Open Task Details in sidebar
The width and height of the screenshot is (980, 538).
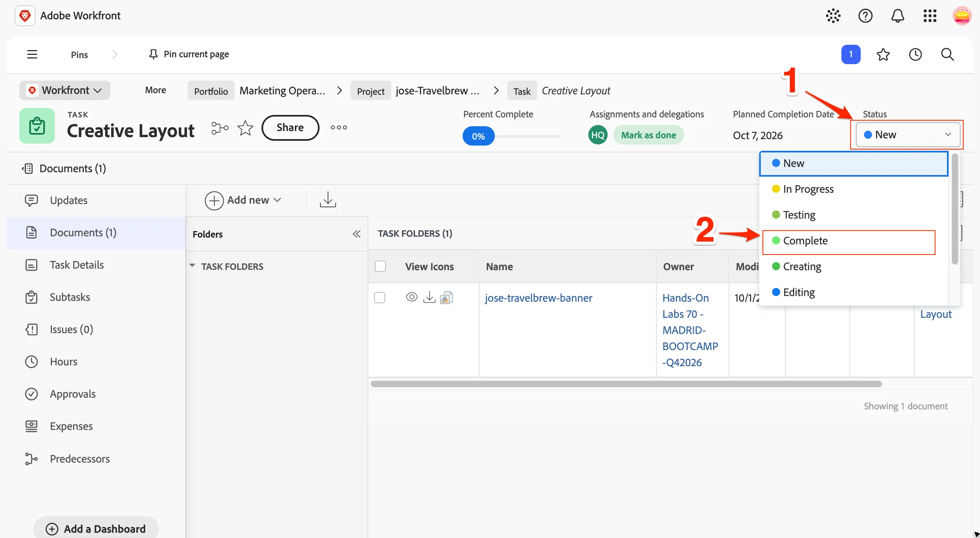point(96,265)
